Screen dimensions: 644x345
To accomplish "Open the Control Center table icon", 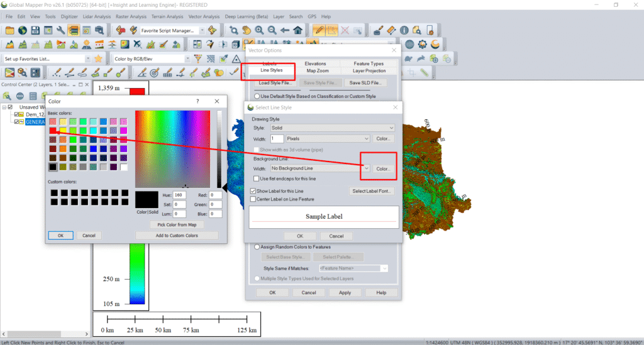I will point(33,96).
